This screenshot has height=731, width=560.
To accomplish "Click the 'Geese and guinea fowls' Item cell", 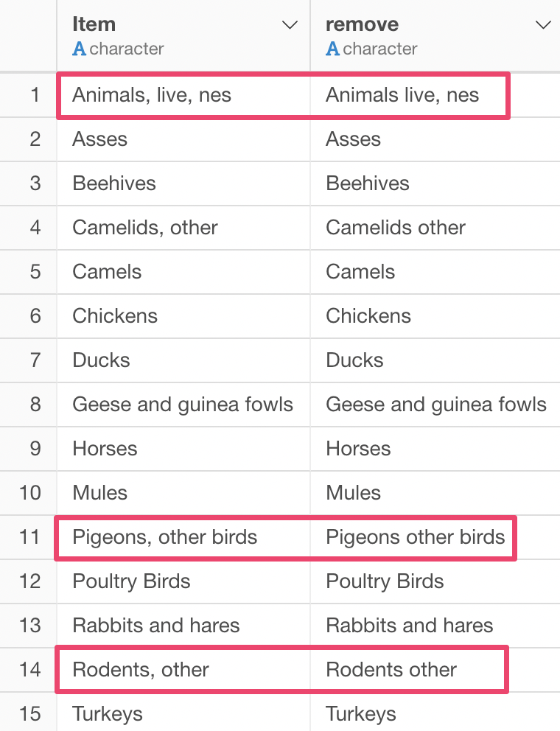I will (183, 405).
